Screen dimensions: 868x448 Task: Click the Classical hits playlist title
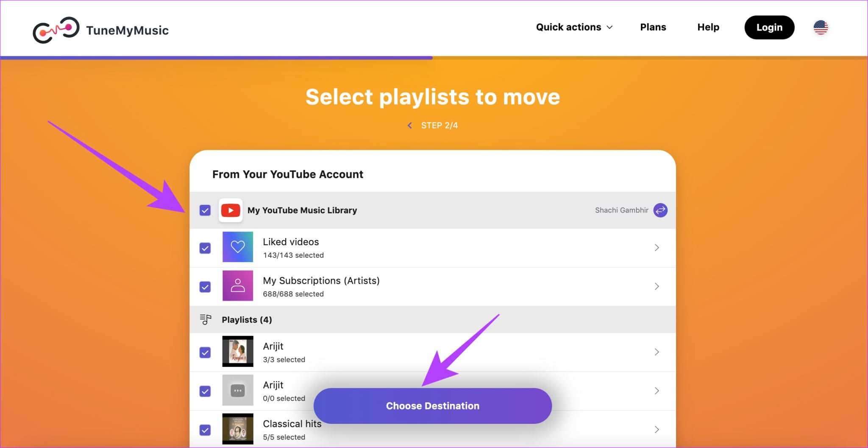[292, 424]
